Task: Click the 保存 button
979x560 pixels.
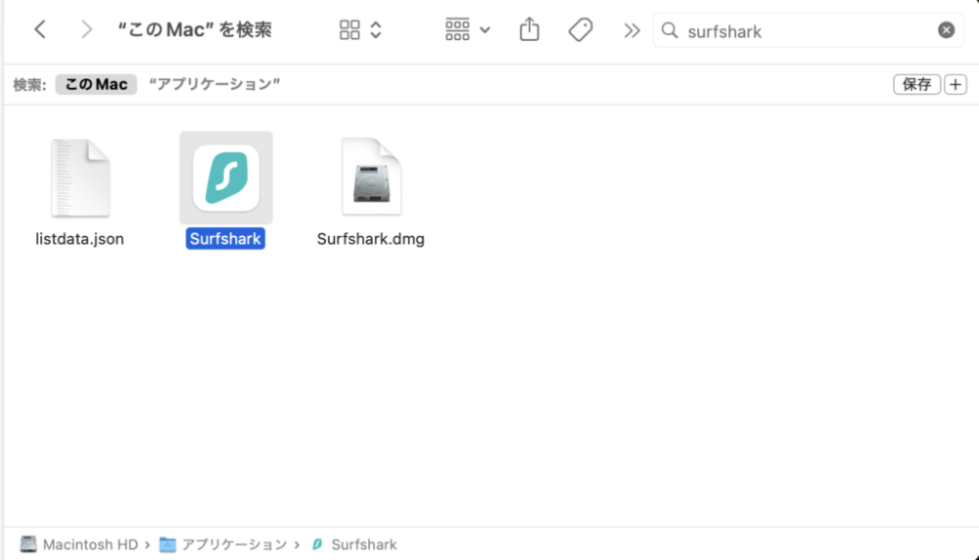Action: [x=916, y=84]
